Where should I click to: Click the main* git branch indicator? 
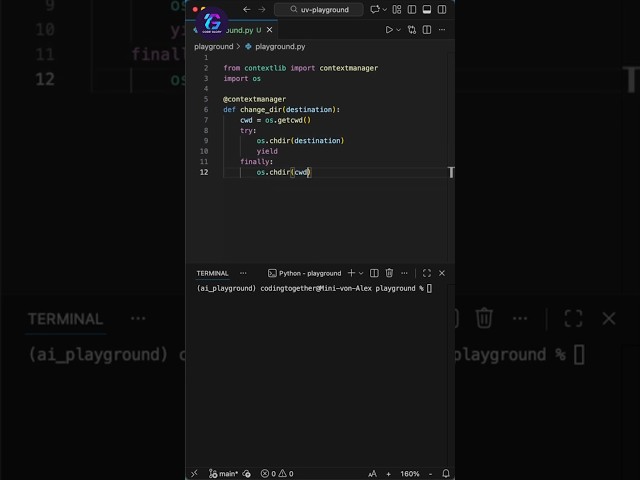[x=223, y=473]
